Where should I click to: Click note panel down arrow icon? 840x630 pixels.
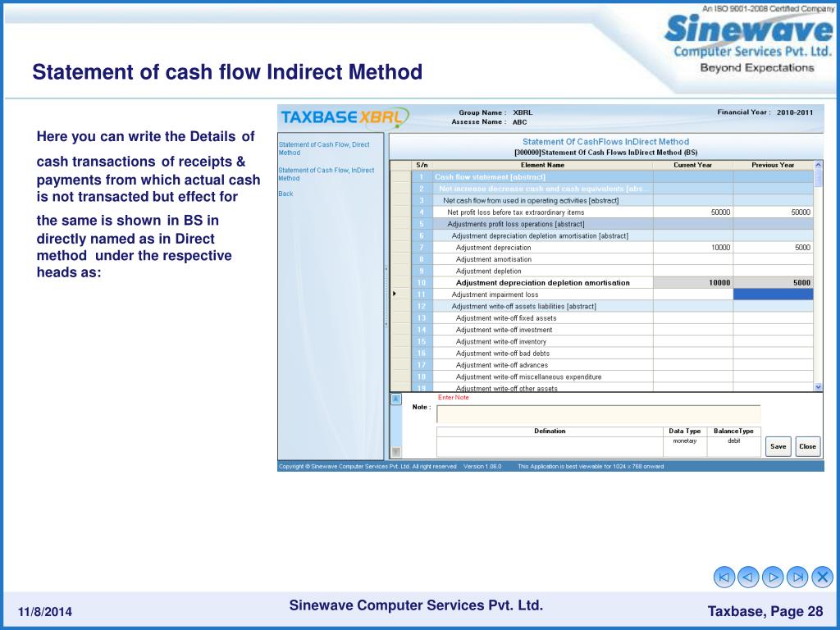(x=396, y=452)
